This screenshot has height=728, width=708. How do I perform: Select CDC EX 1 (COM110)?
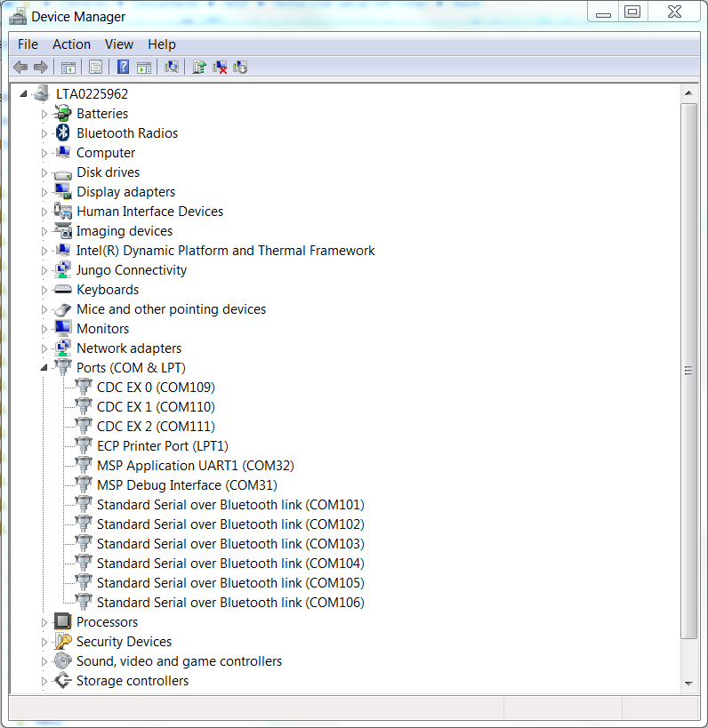pos(156,407)
